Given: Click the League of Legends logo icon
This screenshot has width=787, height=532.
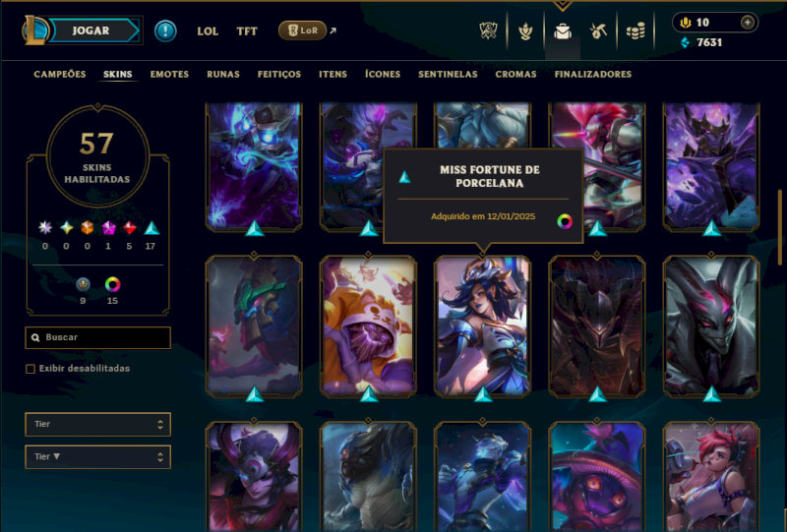Looking at the screenshot, I should click(35, 30).
